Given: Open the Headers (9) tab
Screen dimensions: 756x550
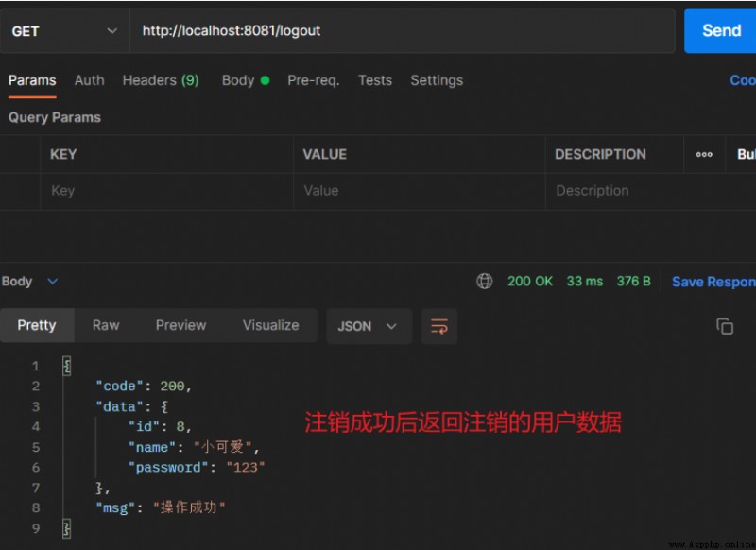Looking at the screenshot, I should (x=161, y=80).
